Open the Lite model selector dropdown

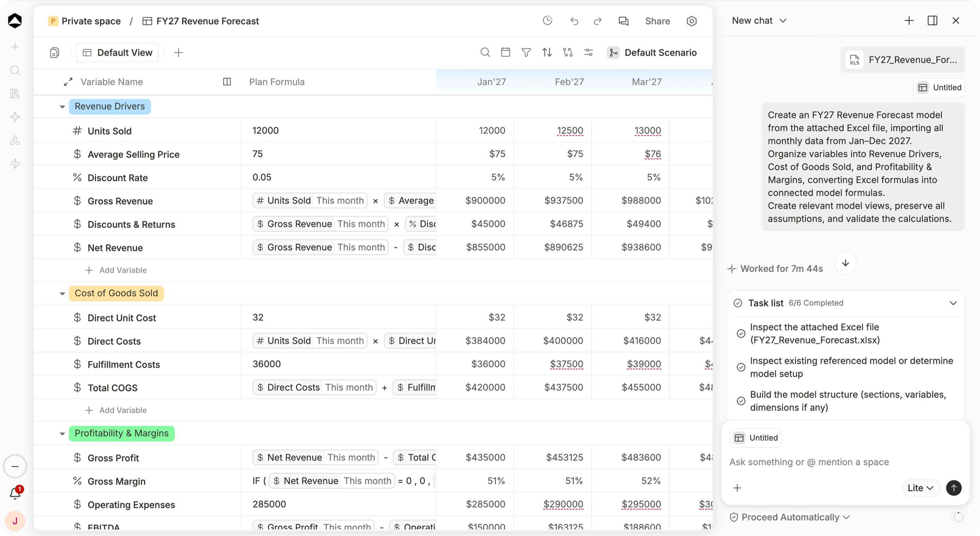(921, 488)
